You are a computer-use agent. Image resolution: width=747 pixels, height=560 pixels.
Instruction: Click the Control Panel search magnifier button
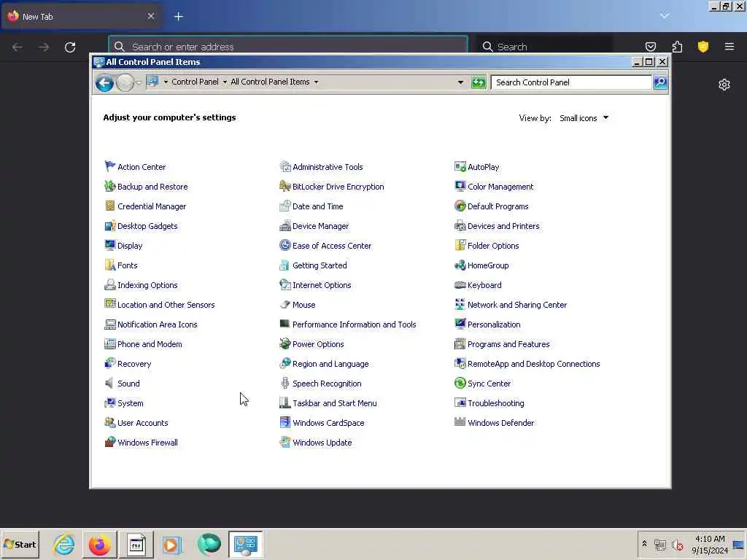(x=659, y=82)
